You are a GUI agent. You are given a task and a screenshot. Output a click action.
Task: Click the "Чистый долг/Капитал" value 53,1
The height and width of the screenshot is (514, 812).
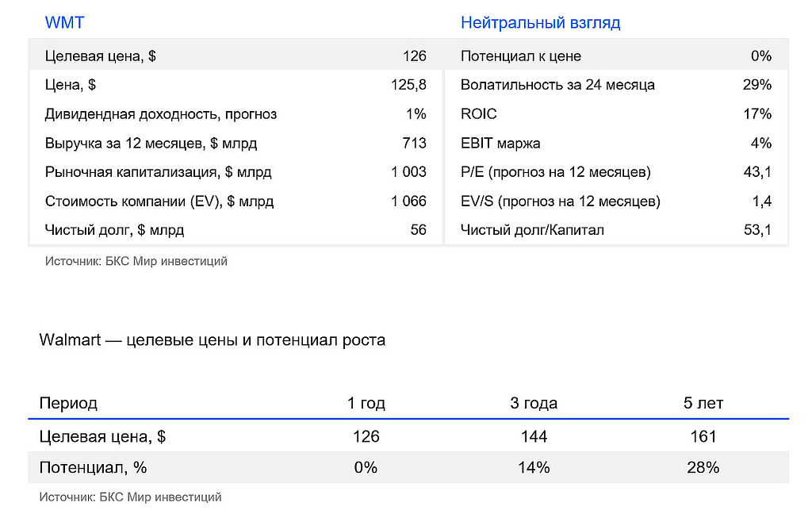(758, 230)
